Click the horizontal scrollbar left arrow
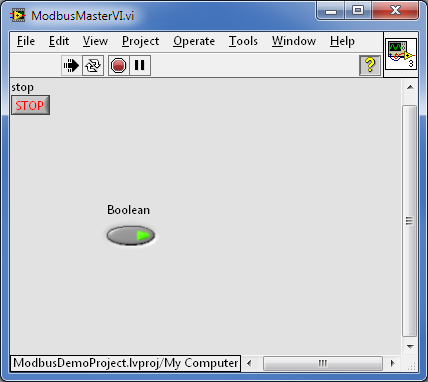Image resolution: width=428 pixels, height=382 pixels. click(x=249, y=363)
